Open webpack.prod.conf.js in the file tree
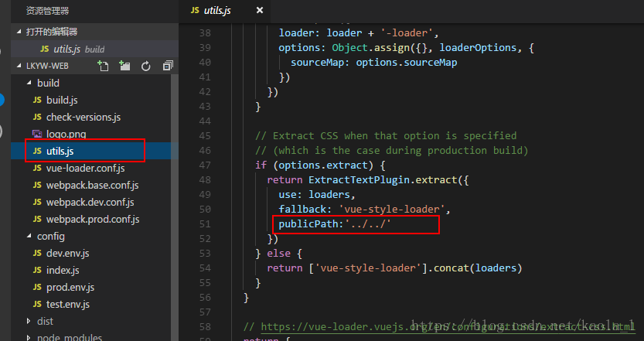This screenshot has width=644, height=341. 87,220
